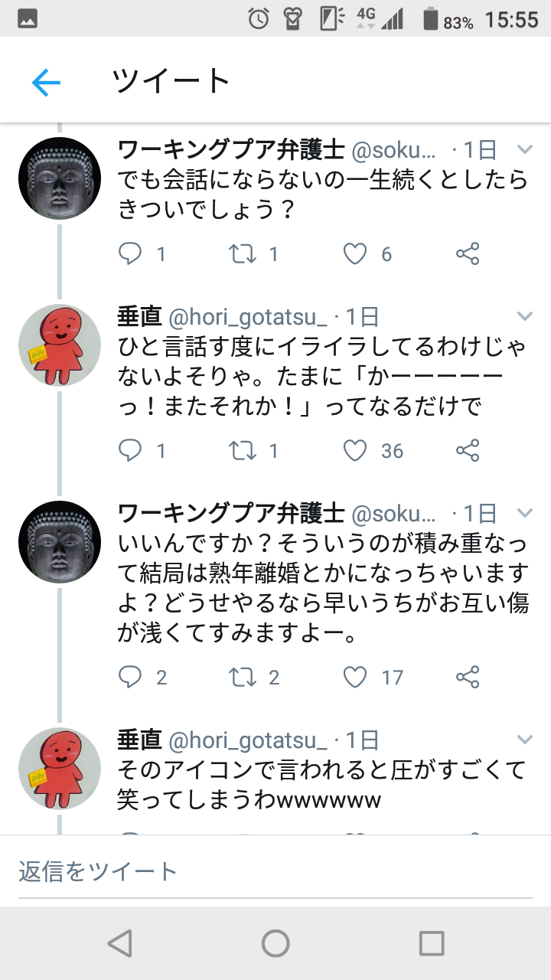Open the dropdown on the first tweet
This screenshot has height=980, width=551.
pos(525,149)
